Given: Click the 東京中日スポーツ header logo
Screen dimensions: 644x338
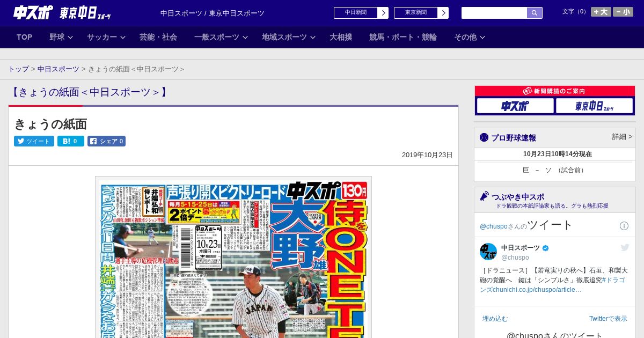Looking at the screenshot, I should tap(85, 13).
